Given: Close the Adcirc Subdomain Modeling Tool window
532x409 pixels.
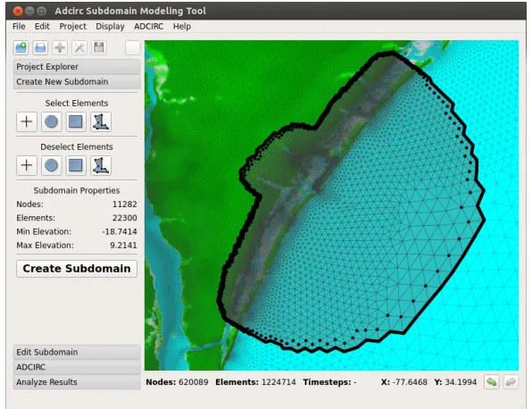Looking at the screenshot, I should [18, 12].
